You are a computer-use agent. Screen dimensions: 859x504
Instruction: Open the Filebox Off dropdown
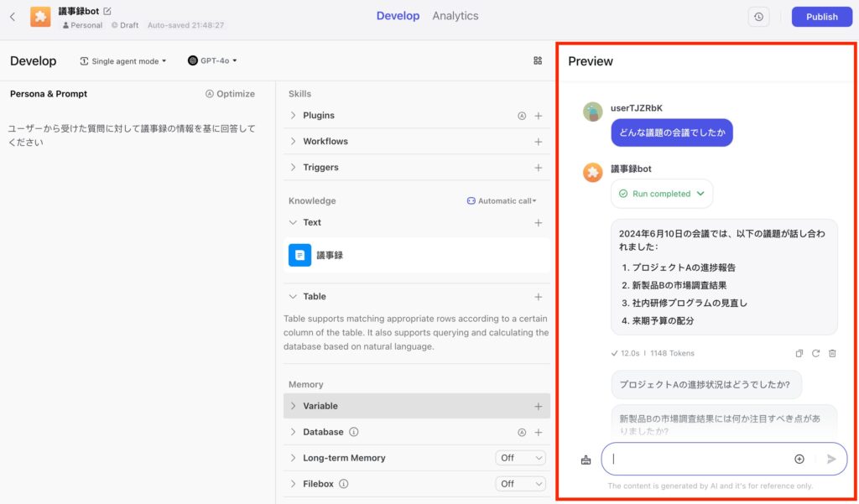tap(520, 484)
